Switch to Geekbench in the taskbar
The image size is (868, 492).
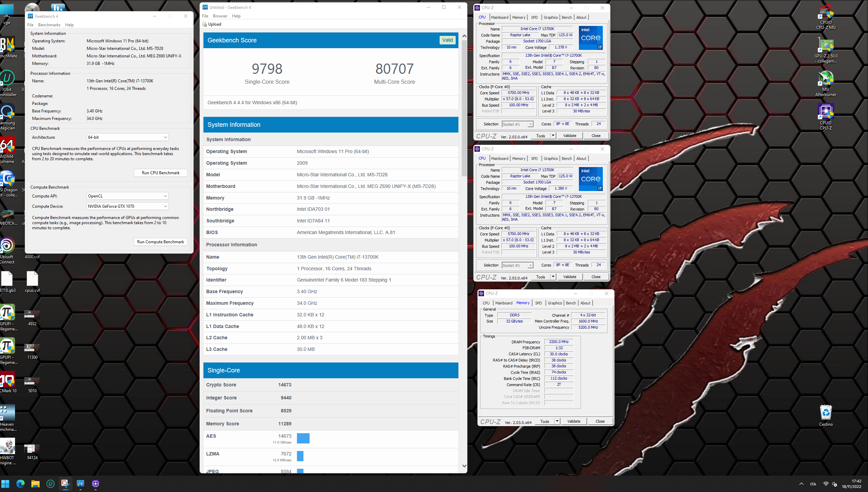click(81, 484)
